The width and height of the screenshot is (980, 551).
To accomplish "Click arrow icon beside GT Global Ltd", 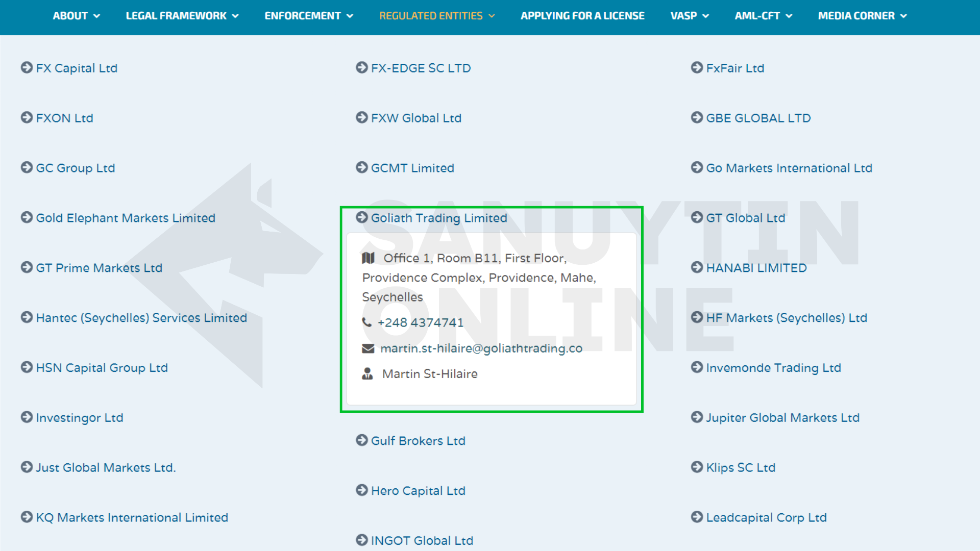I will pos(697,217).
